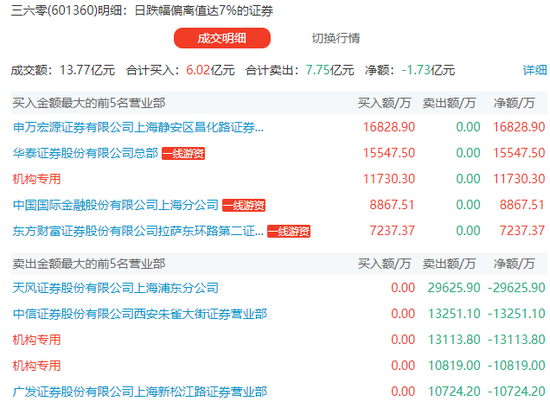The image size is (550, 408).
Task: Click 机构专用 with 10819.00 sold
Action: (x=36, y=366)
